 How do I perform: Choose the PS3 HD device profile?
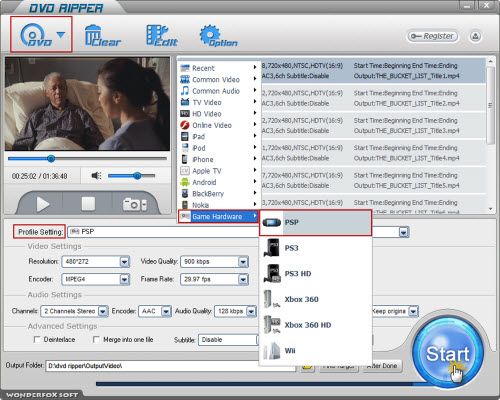(315, 273)
